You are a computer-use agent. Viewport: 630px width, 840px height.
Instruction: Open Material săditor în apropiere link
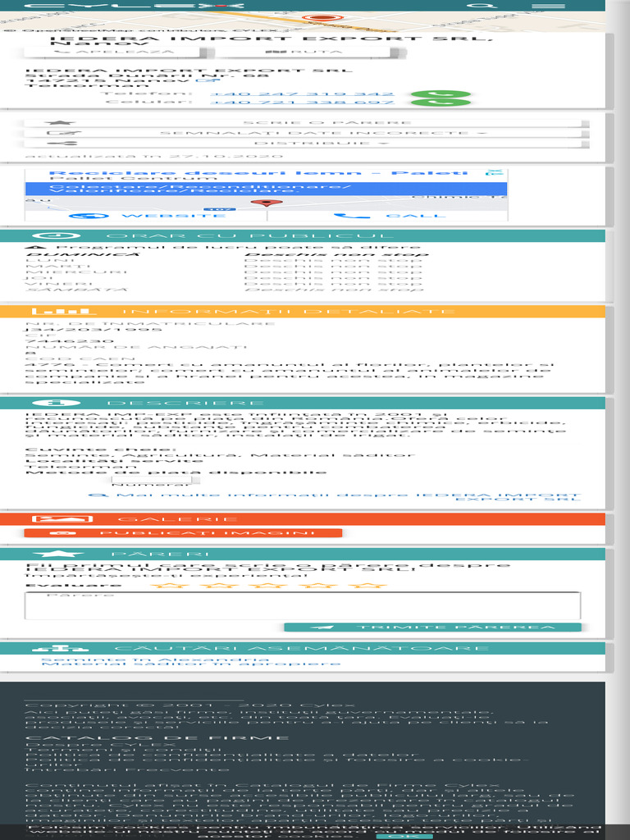[190, 664]
